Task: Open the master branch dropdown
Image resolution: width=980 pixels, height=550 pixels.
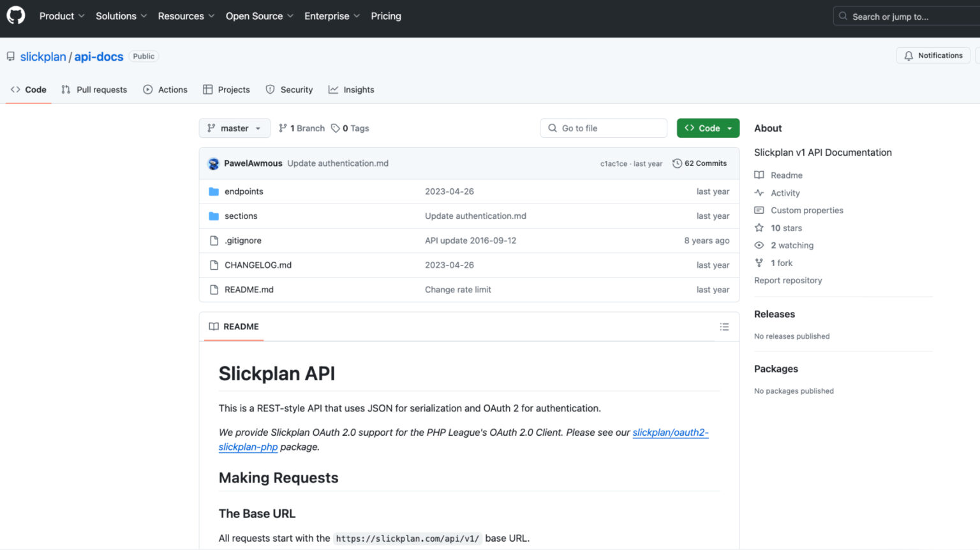Action: [x=234, y=128]
